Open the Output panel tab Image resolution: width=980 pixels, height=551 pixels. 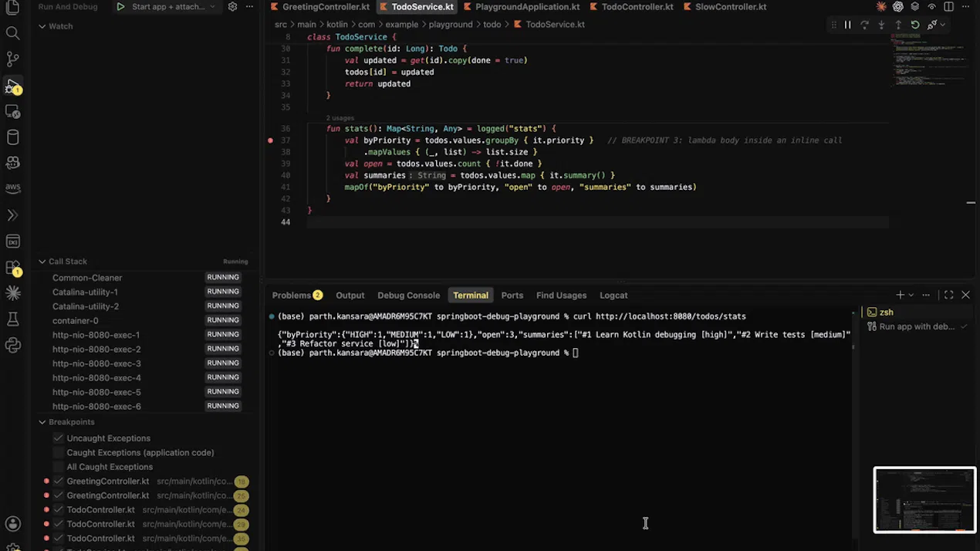tap(350, 295)
